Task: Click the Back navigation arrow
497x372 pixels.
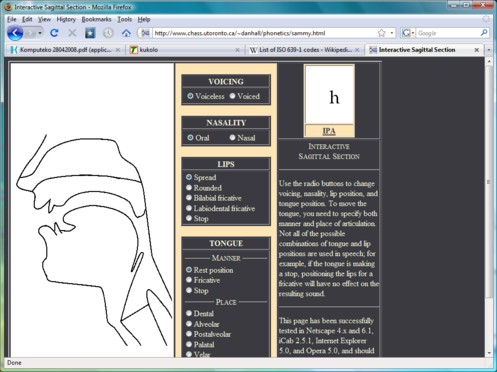Action: (15, 33)
